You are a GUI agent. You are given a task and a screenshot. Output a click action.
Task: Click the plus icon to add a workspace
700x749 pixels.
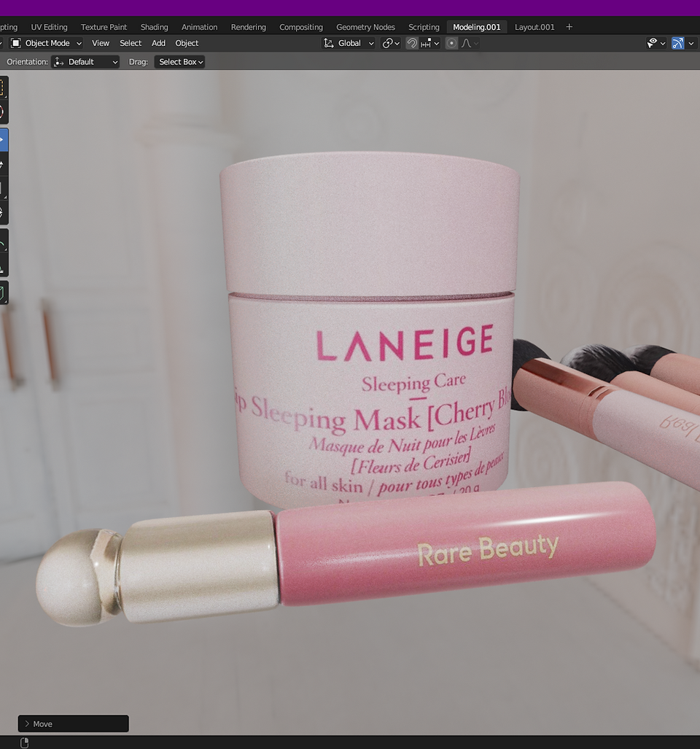tap(569, 27)
